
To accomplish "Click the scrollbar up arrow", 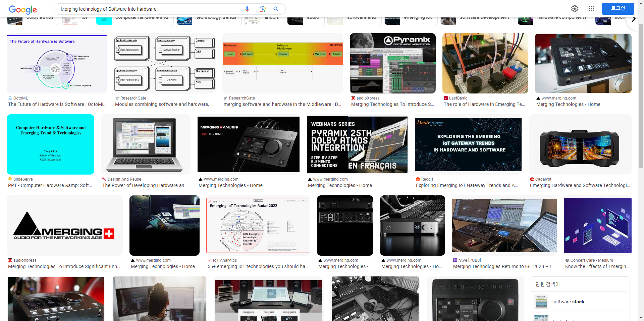I will click(x=641, y=3).
